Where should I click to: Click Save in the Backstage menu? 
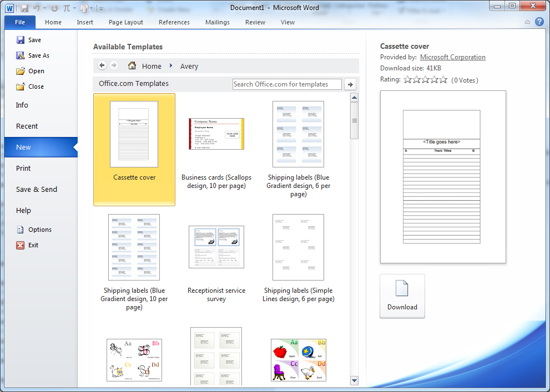pyautogui.click(x=29, y=40)
